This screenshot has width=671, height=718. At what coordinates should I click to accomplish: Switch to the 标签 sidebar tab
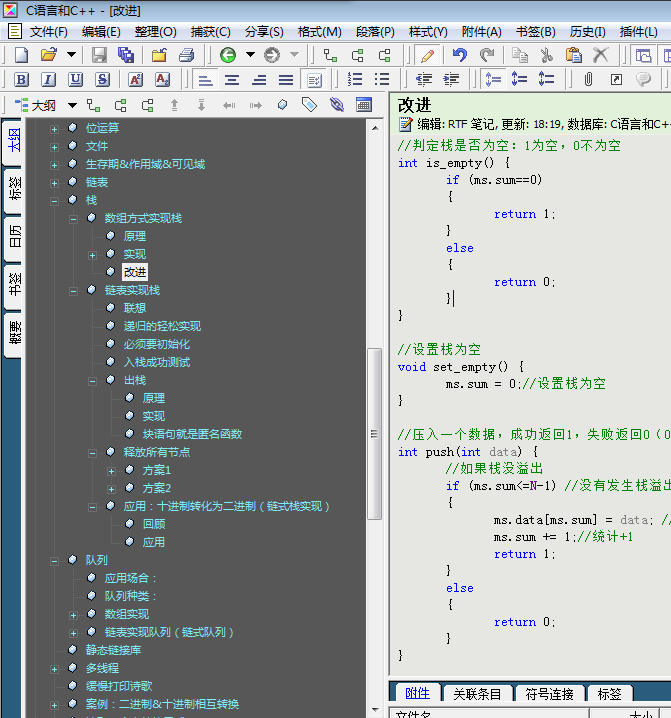(14, 189)
